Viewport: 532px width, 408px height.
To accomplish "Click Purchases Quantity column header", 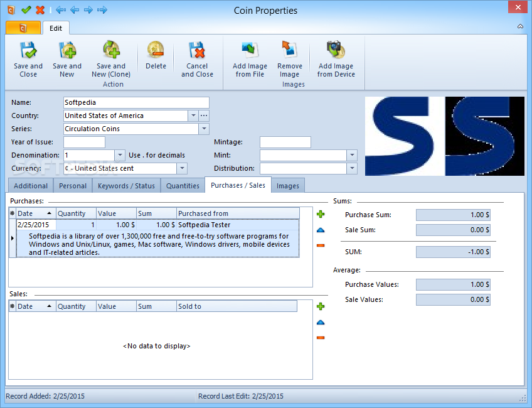I will pyautogui.click(x=77, y=213).
